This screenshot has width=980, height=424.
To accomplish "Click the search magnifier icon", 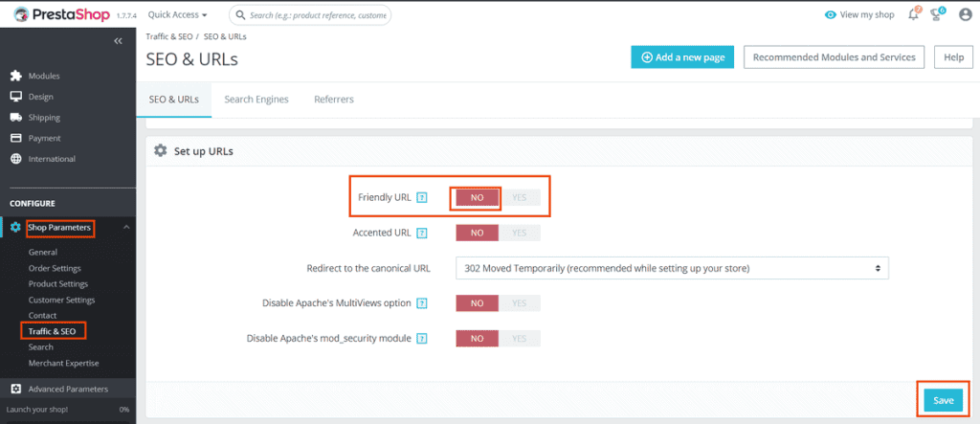I will (x=239, y=14).
